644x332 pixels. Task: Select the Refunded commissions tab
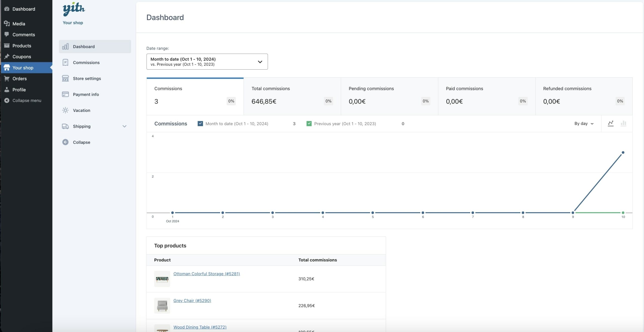584,96
